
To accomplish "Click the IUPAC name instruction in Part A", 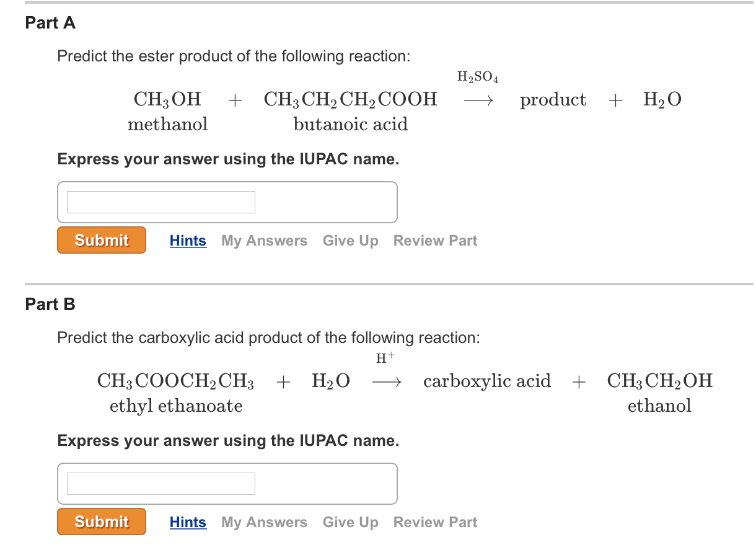I will point(229,159).
